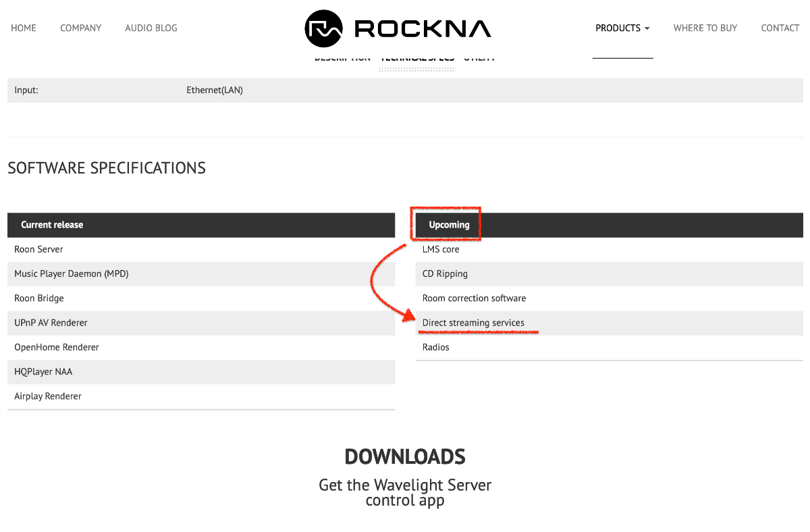The width and height of the screenshot is (810, 532).
Task: Open the PRODUCTS dropdown menu
Action: [622, 28]
